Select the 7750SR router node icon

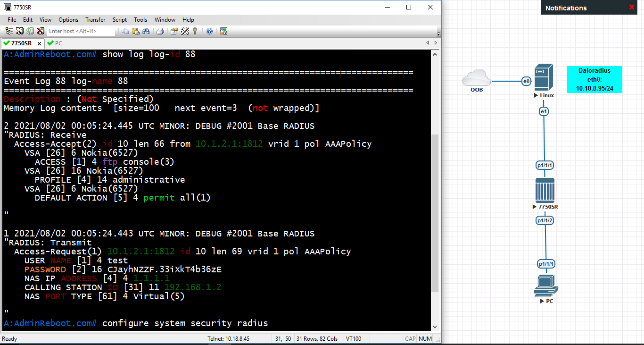pyautogui.click(x=545, y=190)
